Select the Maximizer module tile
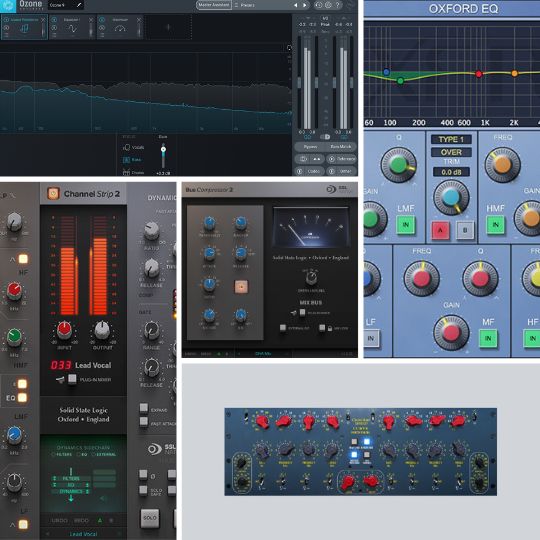The image size is (540, 540). [x=120, y=27]
